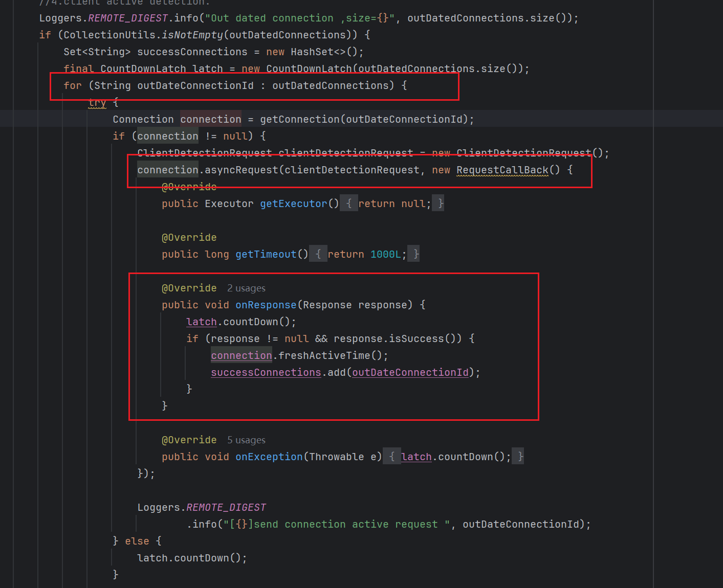Click the "send connection active request" string

(x=345, y=524)
